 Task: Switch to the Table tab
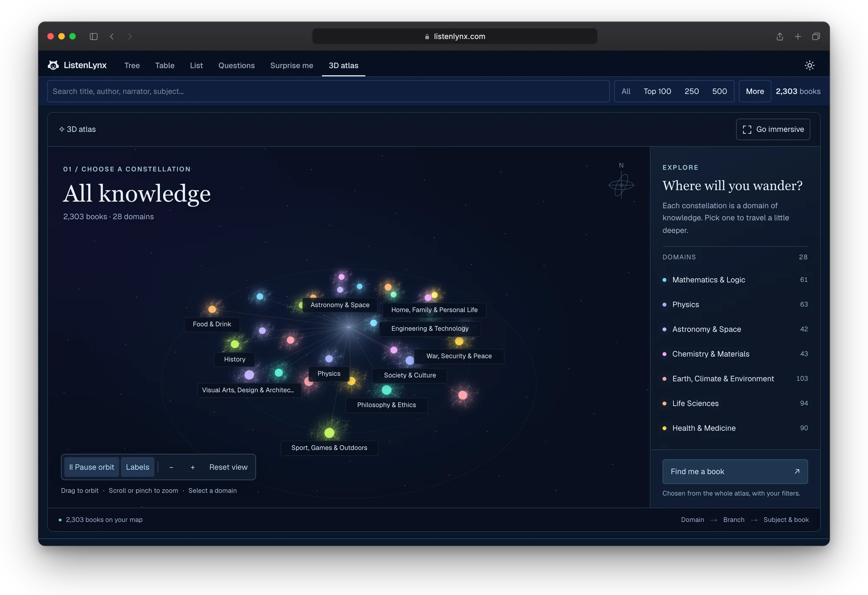coord(164,66)
